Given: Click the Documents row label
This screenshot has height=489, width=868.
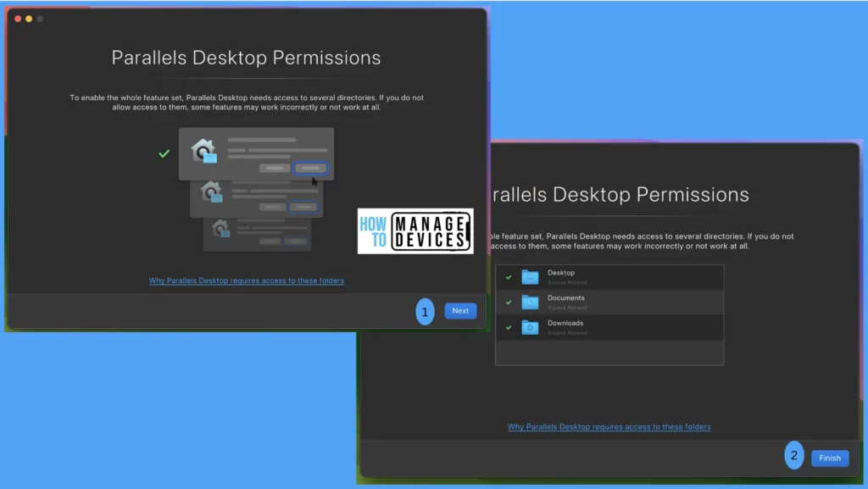Looking at the screenshot, I should [565, 297].
